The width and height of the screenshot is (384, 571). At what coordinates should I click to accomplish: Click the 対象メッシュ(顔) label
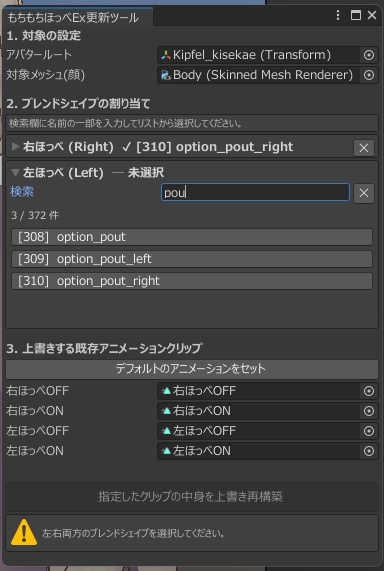[x=46, y=75]
